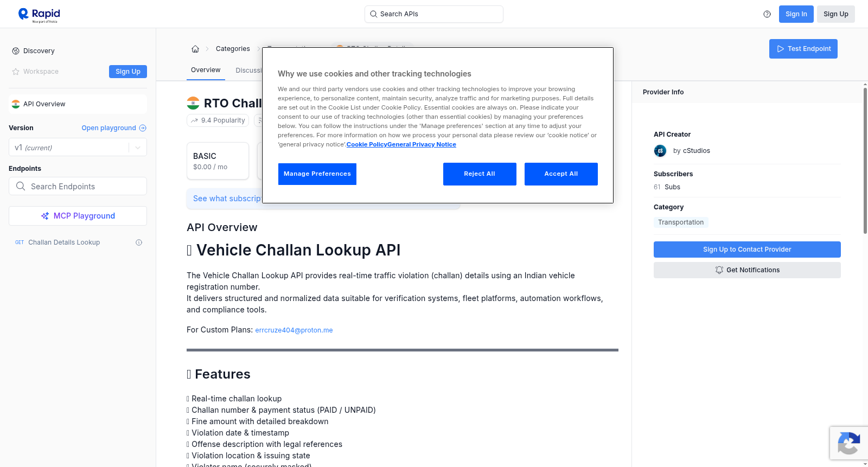
Task: Select the BASIC $0.00 plan card
Action: pyautogui.click(x=218, y=161)
